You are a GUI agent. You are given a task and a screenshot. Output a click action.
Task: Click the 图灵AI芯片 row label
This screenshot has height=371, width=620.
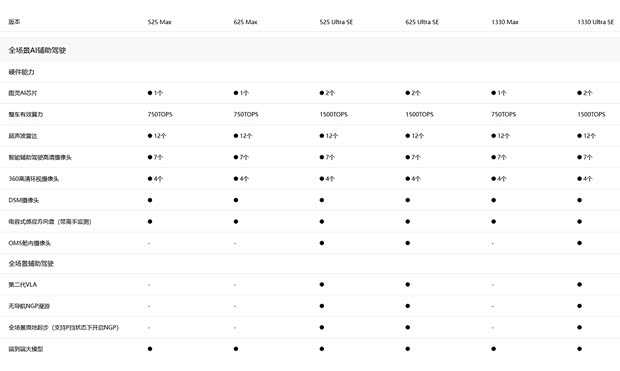click(23, 93)
